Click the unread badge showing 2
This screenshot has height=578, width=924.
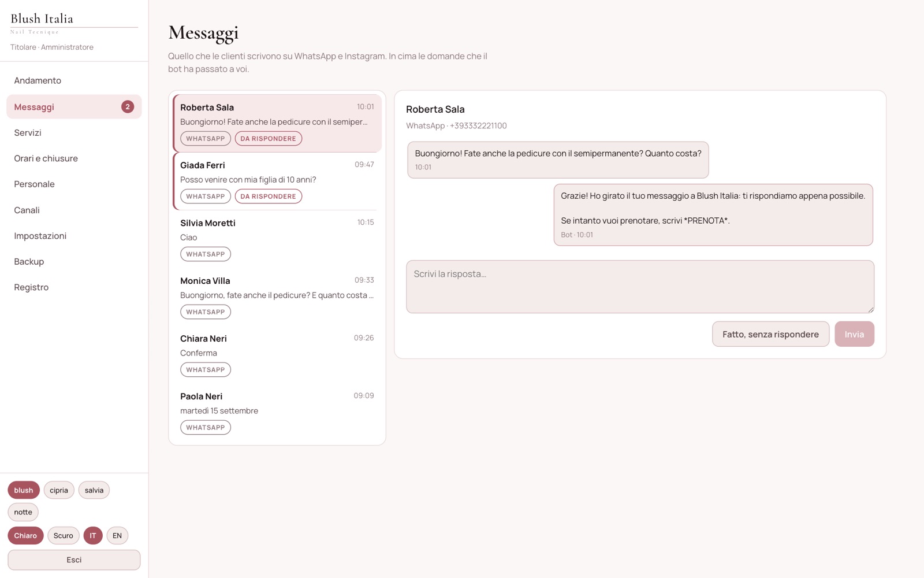point(128,107)
